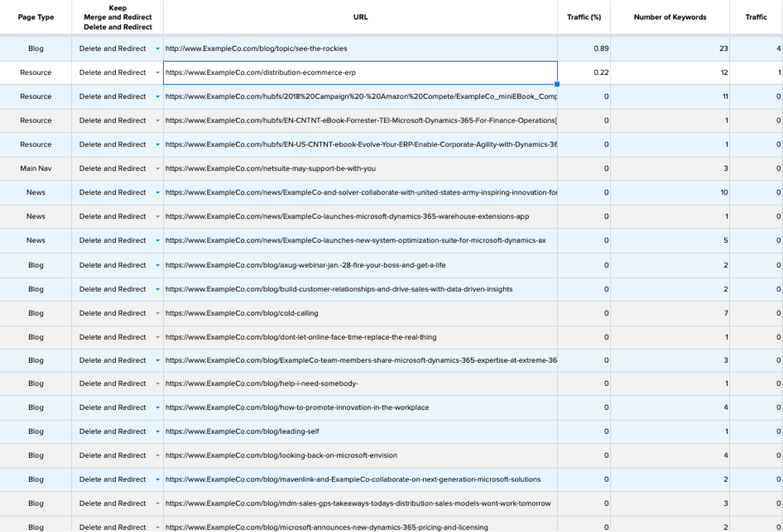Viewport: 783px width, 532px height.
Task: Select the URL column header
Action: (360, 17)
